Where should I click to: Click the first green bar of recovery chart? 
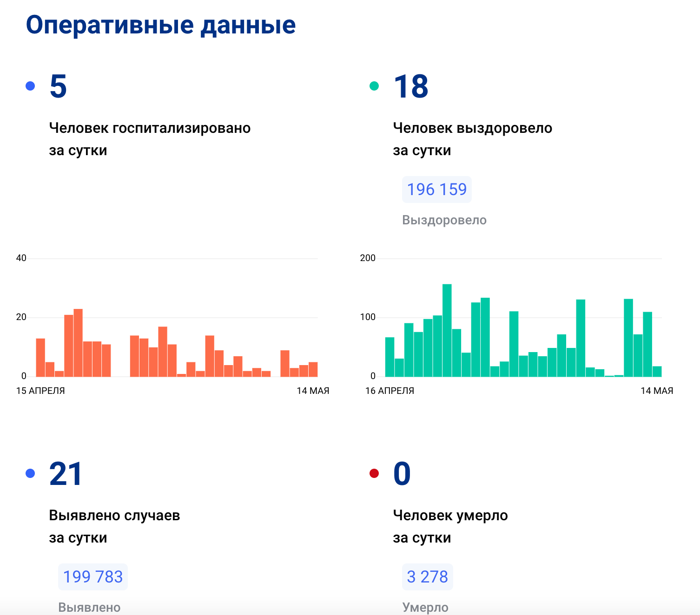390,357
